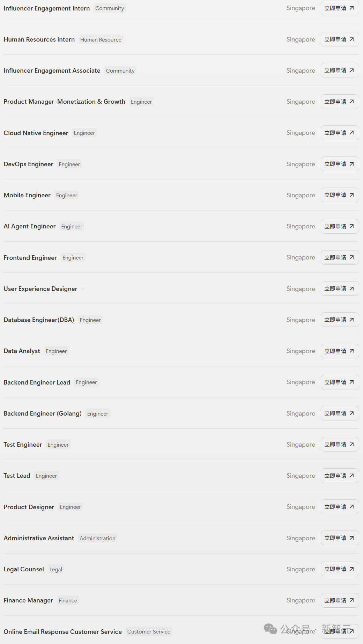Click arrow icon in Data Analyst row
The width and height of the screenshot is (363, 644).
pos(351,351)
